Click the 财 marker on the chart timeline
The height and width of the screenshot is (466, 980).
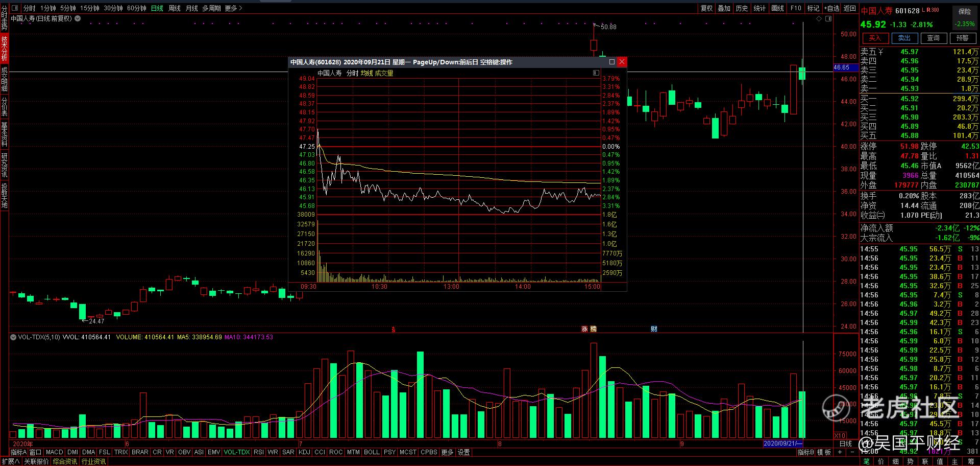654,329
